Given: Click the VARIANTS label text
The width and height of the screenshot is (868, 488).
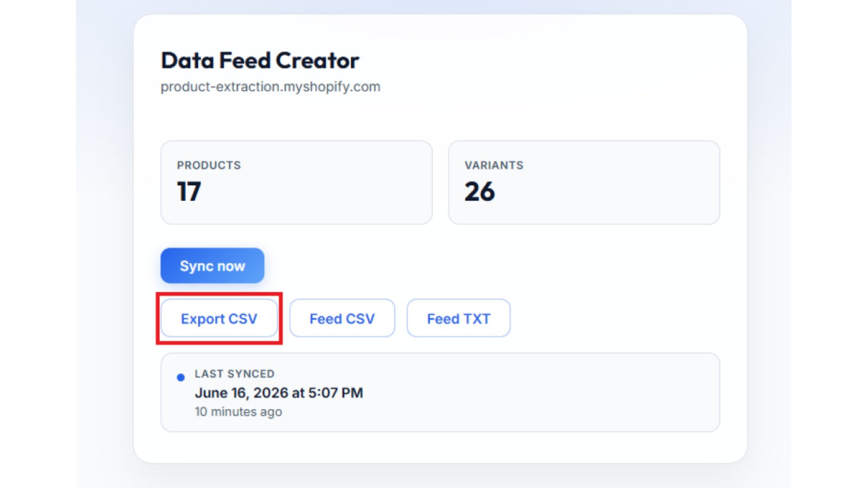Looking at the screenshot, I should click(494, 165).
